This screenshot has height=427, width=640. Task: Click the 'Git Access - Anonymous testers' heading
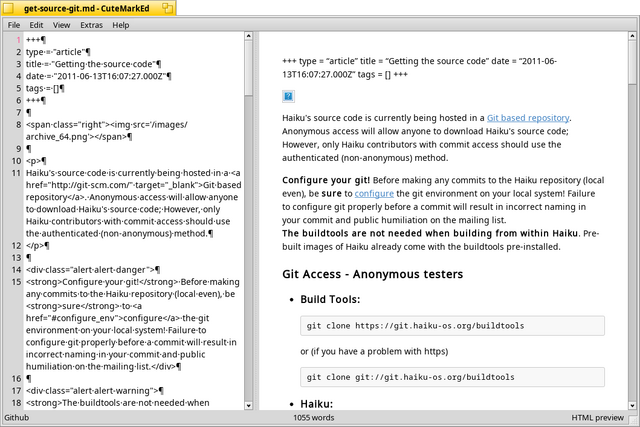(x=372, y=274)
